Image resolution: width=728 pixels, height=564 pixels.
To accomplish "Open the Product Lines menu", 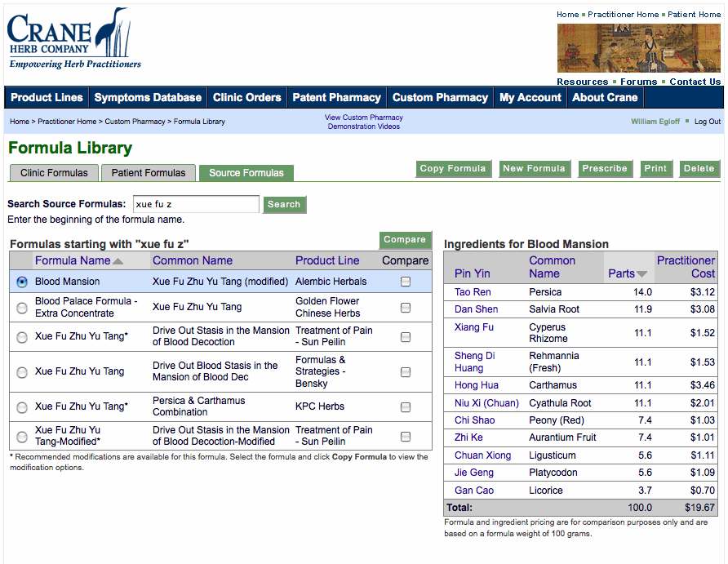I will [47, 97].
